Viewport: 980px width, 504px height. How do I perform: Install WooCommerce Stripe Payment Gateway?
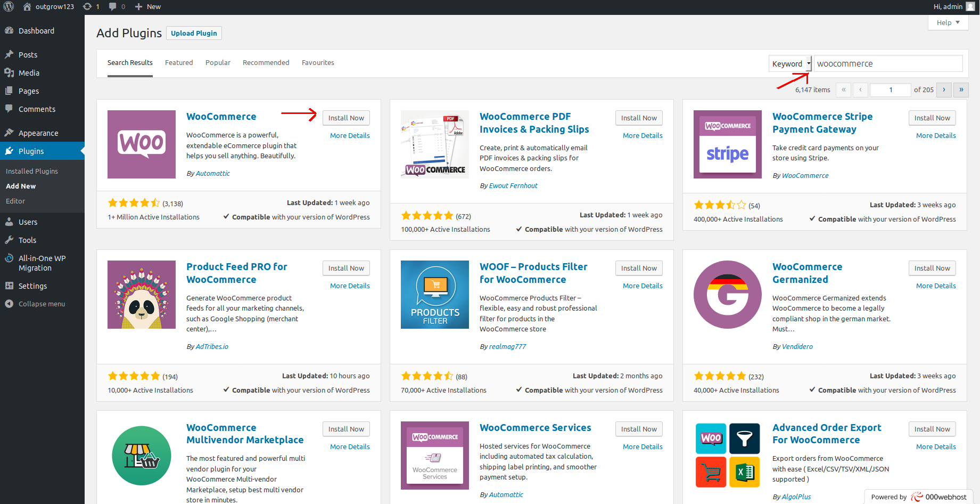pyautogui.click(x=932, y=118)
